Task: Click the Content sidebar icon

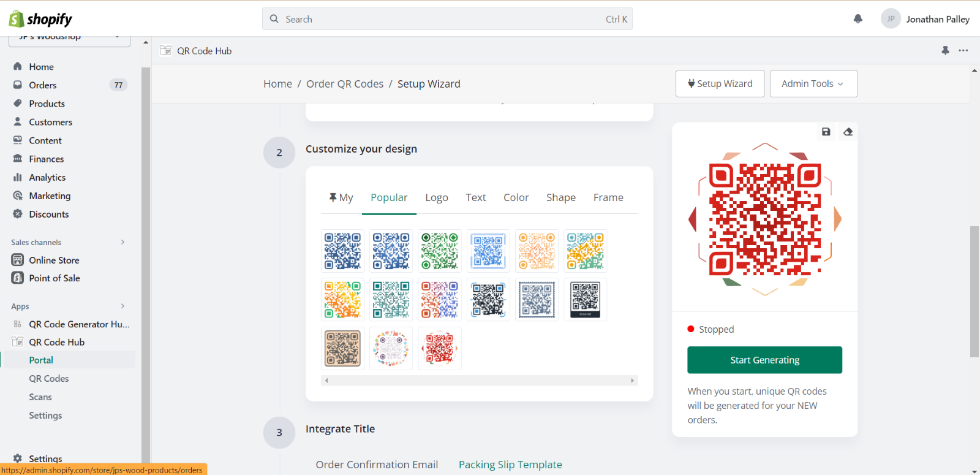Action: (18, 140)
